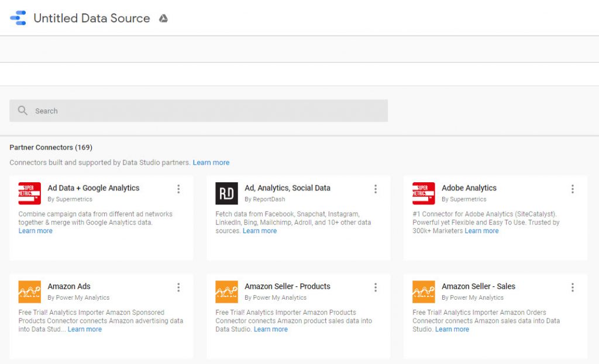
Task: Select the Adobe Analytics connector title
Action: click(469, 188)
